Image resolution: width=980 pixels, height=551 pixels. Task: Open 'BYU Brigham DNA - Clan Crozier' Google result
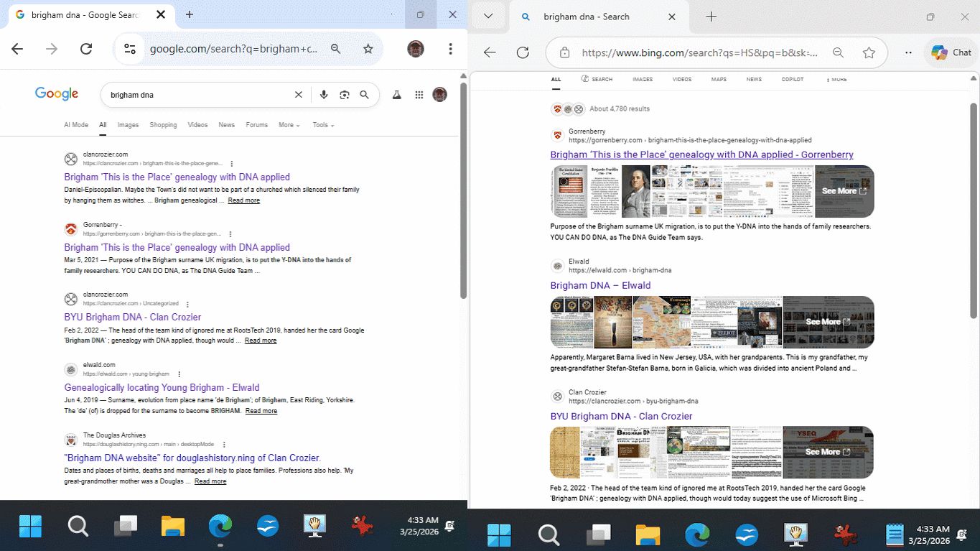coord(132,317)
